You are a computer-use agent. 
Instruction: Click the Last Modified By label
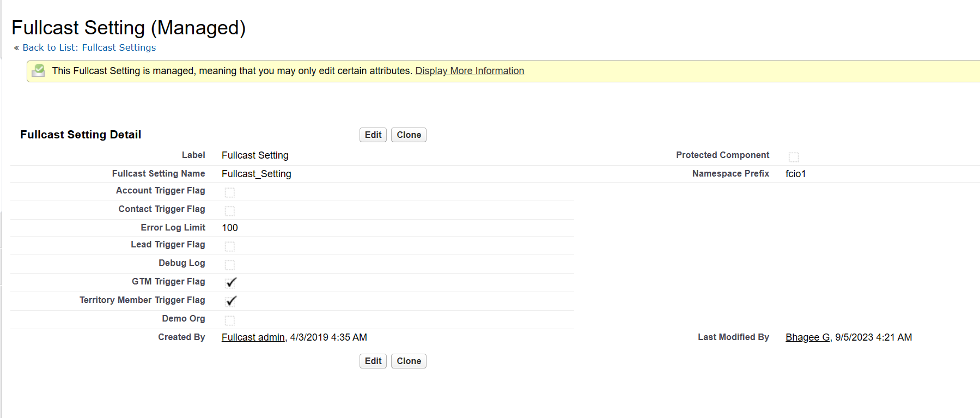point(733,337)
